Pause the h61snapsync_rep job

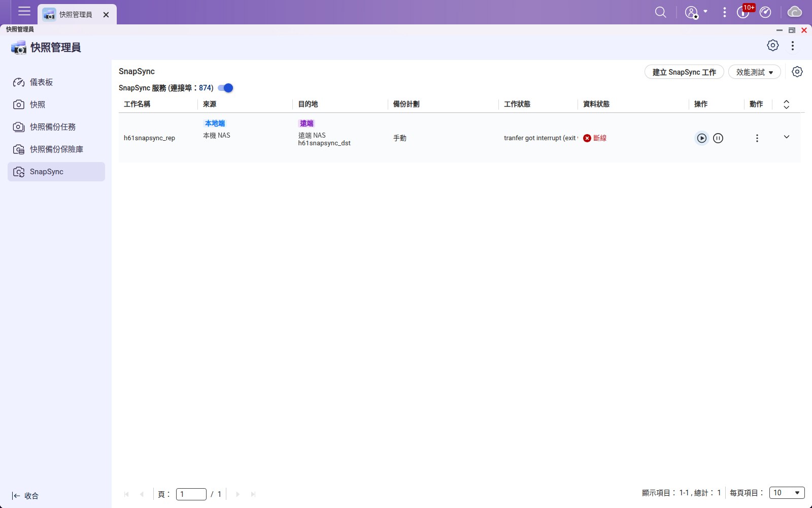[x=718, y=138]
